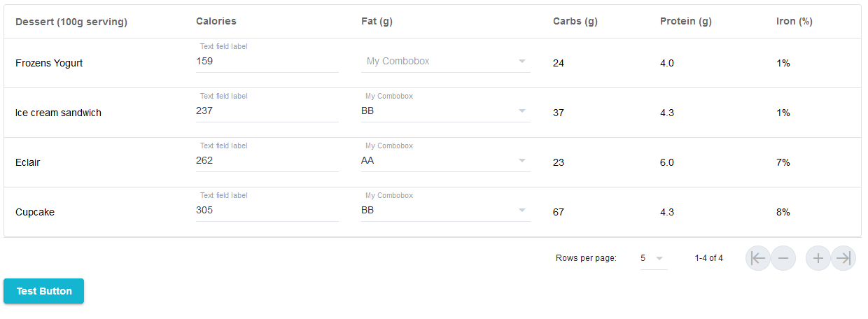Screen dimensions: 868x319
Task: Edit the calories field with value 159
Action: (267, 62)
